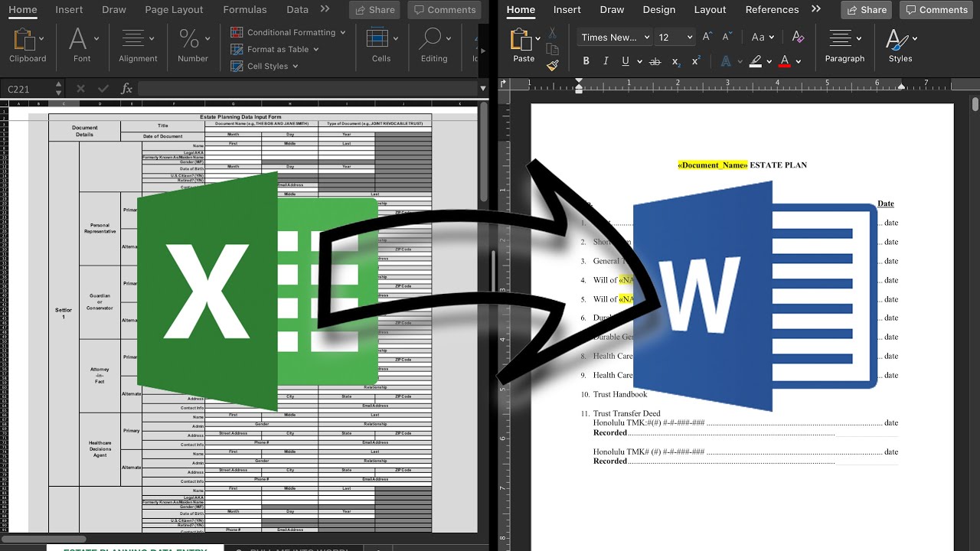Open the Font group in Excel
This screenshot has width=980, height=551.
[82, 45]
